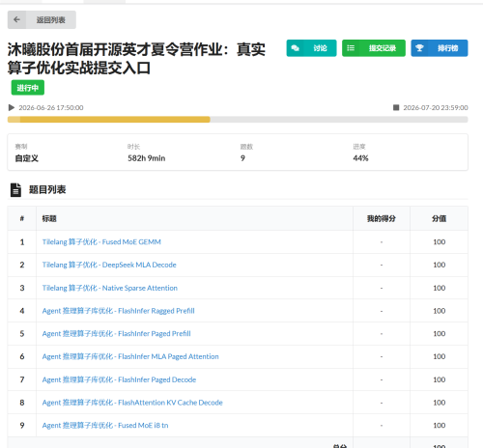Image resolution: width=483 pixels, height=448 pixels.
Task: Click the trophy icon on 排行榜
Action: pyautogui.click(x=419, y=48)
